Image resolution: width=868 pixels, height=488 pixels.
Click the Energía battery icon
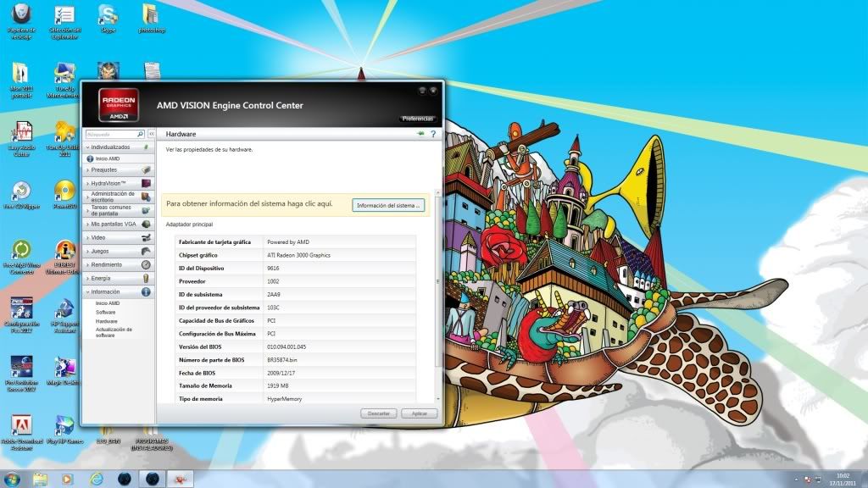[x=146, y=278]
